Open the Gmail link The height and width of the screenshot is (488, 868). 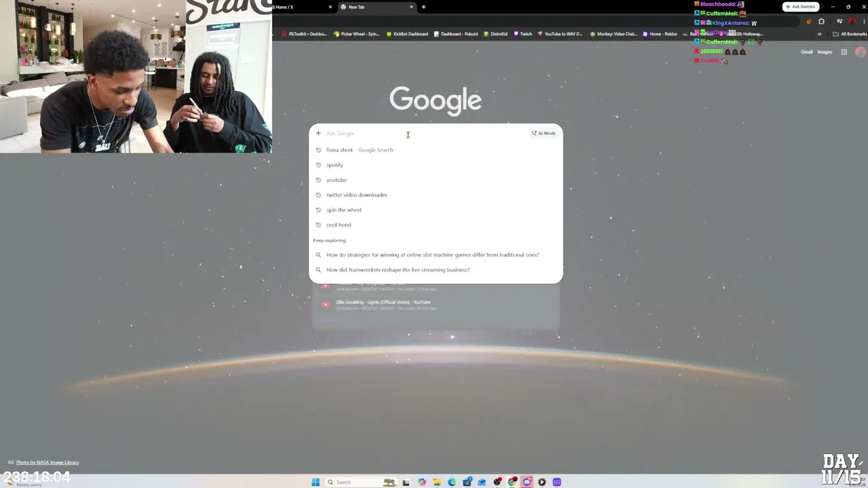(806, 52)
